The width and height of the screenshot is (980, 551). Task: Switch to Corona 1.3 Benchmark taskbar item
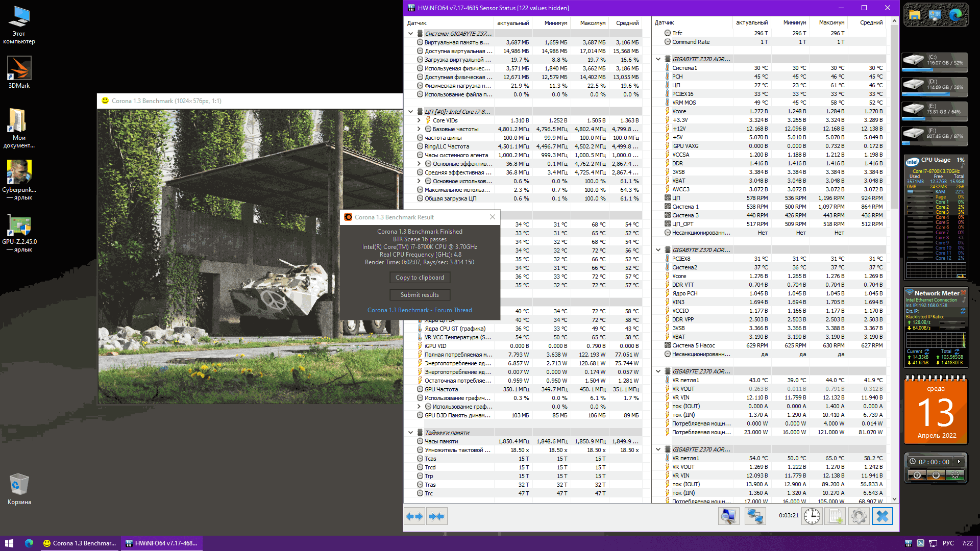[x=80, y=543]
